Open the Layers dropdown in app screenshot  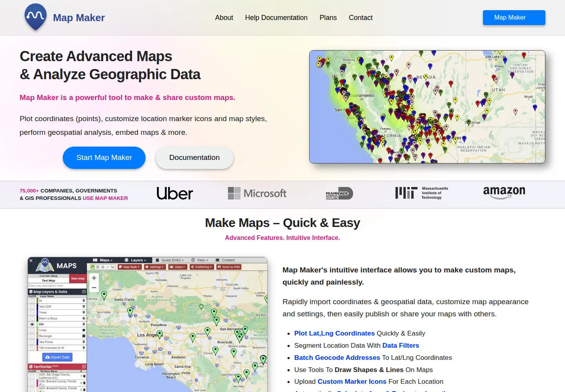coord(135,260)
